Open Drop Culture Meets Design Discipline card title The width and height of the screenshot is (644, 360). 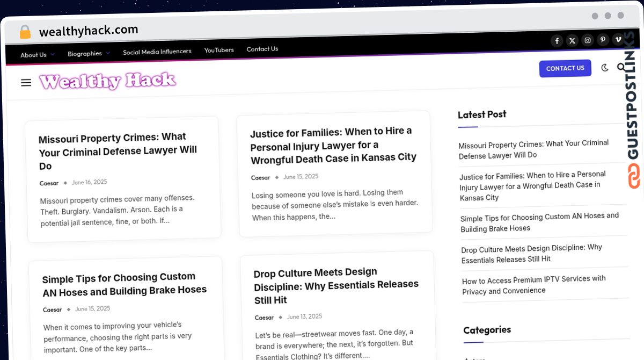336,285
